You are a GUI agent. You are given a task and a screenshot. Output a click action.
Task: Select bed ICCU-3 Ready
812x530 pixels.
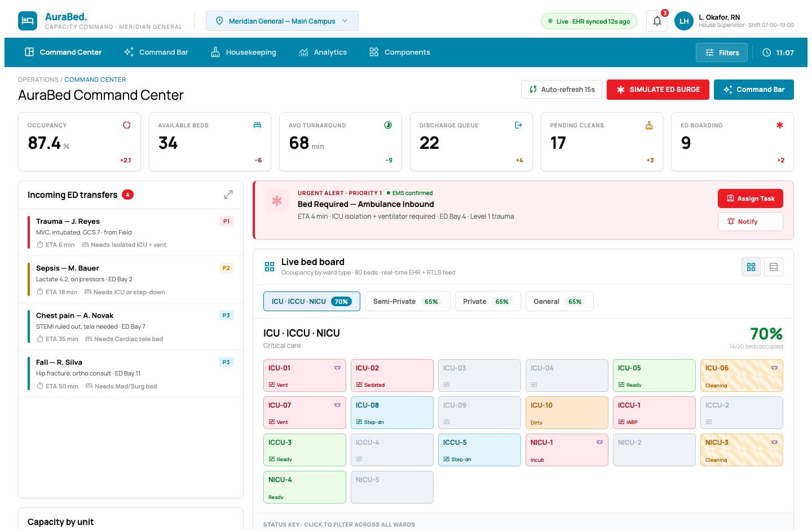304,450
